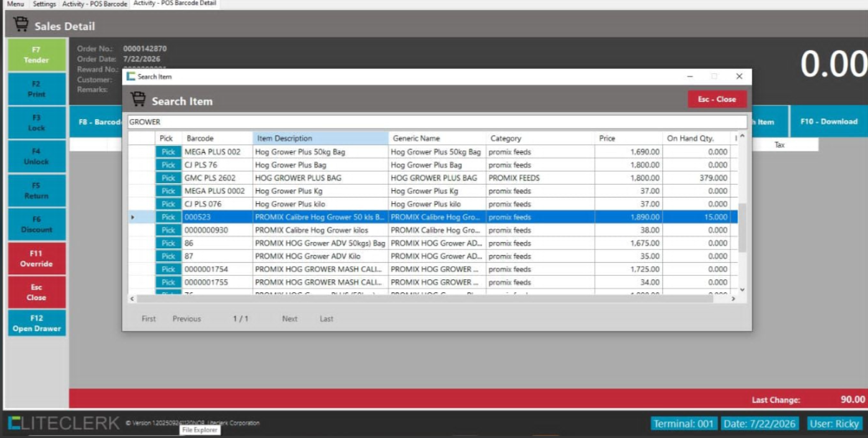Image resolution: width=868 pixels, height=438 pixels.
Task: Click the User: Ricky status label
Action: 834,424
